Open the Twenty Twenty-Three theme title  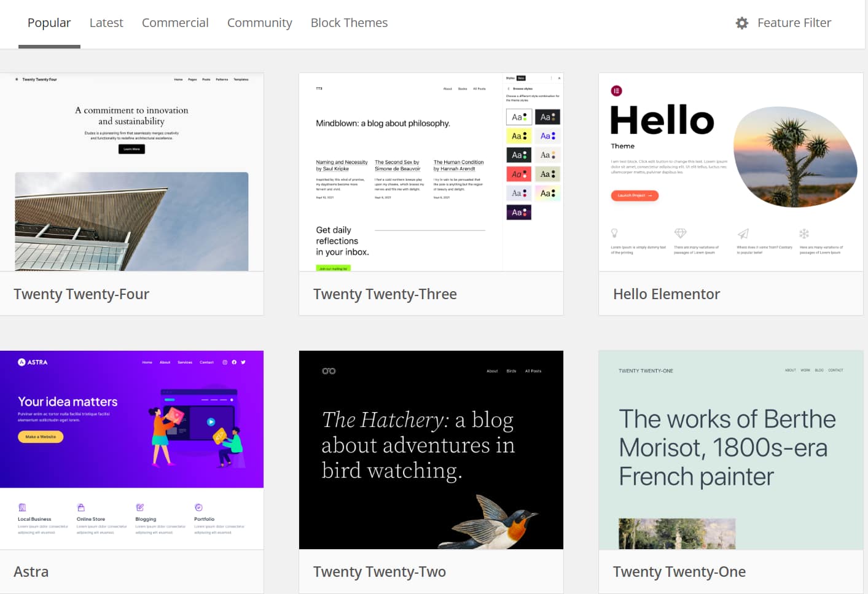pos(385,294)
